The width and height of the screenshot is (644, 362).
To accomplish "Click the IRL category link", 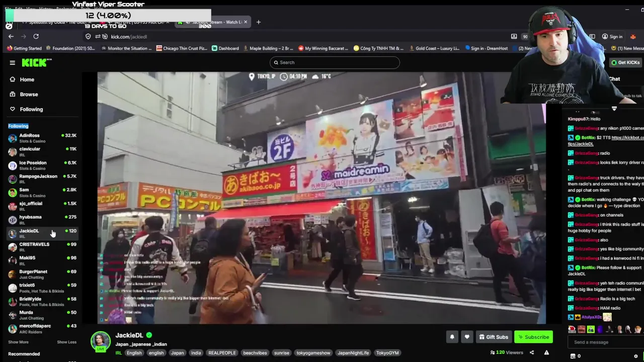I will [119, 353].
